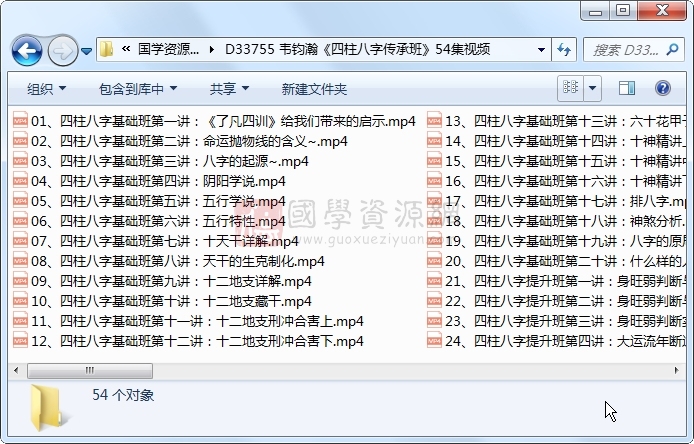
Task: Select file name 12、四柱八字基础班第十二讲
Action: pyautogui.click(x=197, y=341)
